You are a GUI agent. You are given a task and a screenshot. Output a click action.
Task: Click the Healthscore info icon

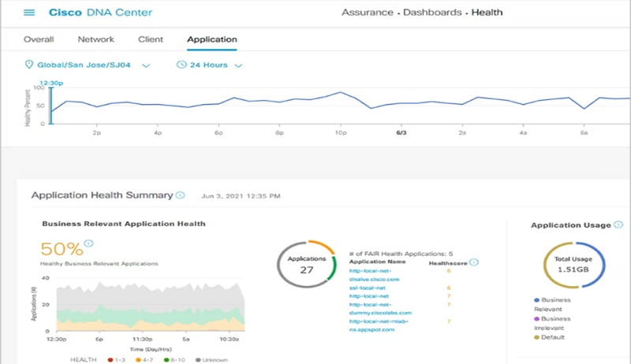473,262
